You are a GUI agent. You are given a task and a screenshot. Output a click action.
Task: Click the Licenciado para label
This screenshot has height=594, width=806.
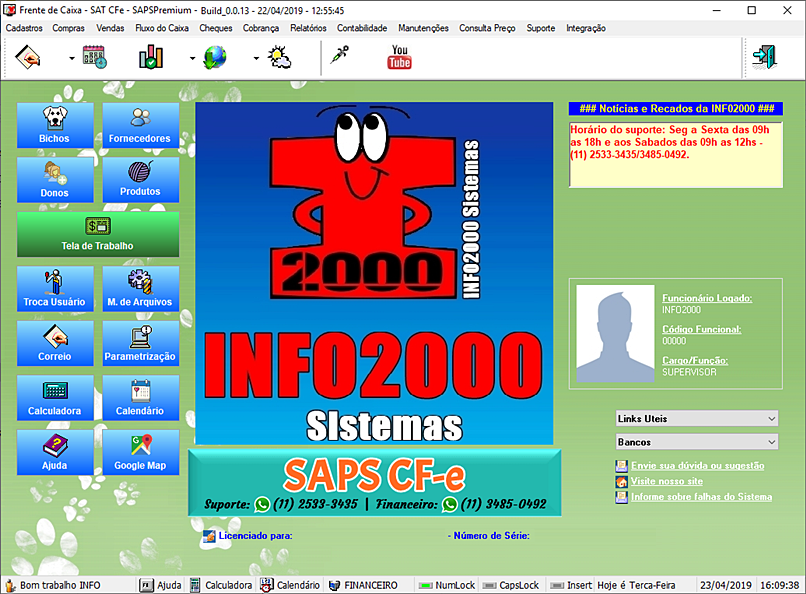point(255,535)
